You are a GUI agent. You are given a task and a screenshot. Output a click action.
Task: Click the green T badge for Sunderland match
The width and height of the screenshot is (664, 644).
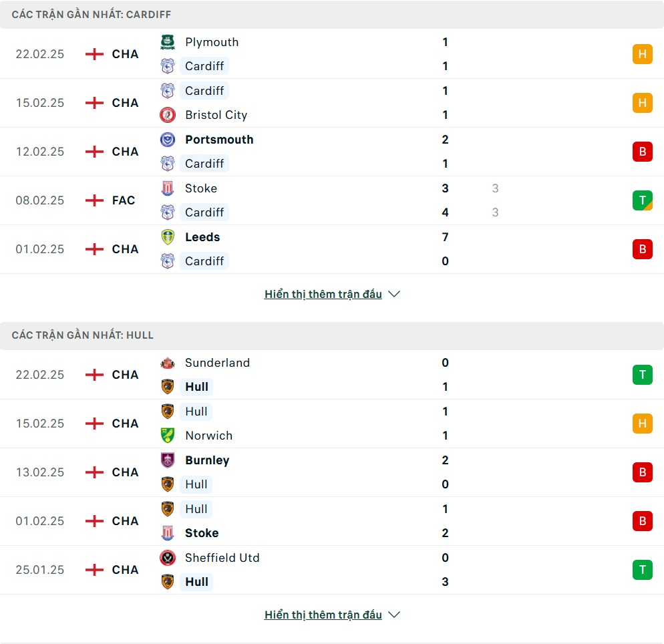pos(642,375)
